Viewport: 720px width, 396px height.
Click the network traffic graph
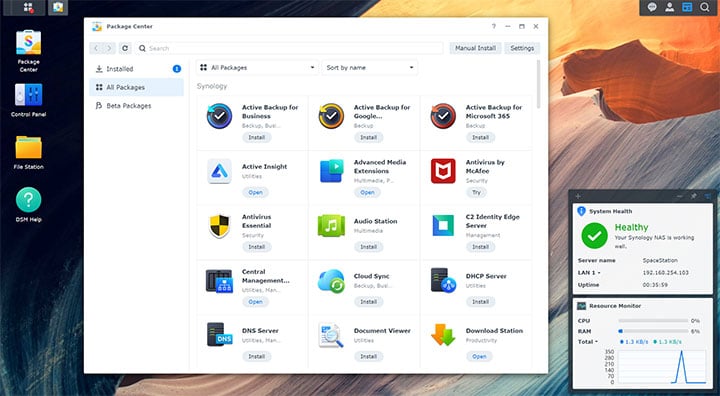coord(662,366)
